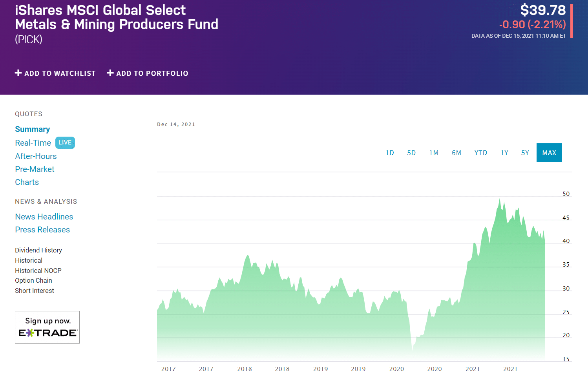Show the YTD chart range
Image resolution: width=588 pixels, height=384 pixels.
point(481,153)
